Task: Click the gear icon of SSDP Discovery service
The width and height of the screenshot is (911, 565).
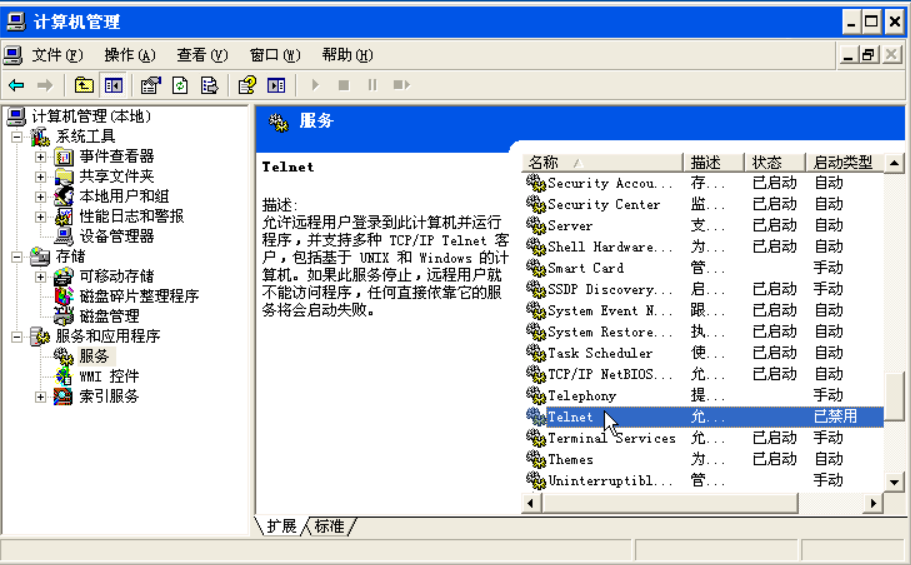Action: pyautogui.click(x=536, y=289)
